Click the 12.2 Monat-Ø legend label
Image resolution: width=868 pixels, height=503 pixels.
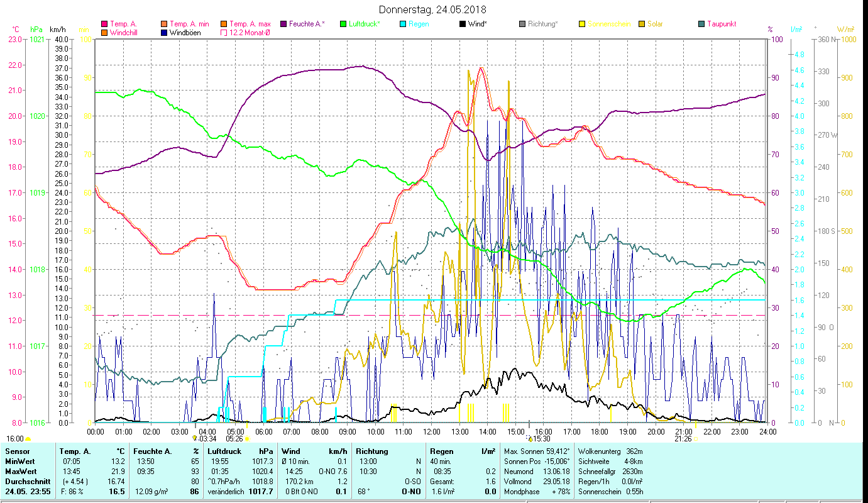250,32
